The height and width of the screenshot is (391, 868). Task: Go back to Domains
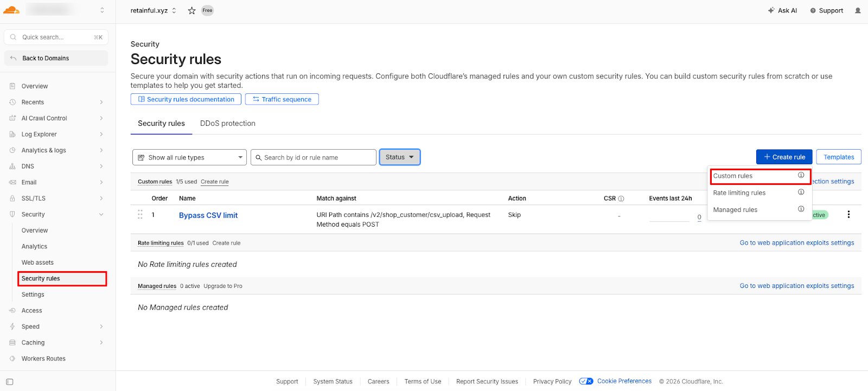tap(56, 58)
